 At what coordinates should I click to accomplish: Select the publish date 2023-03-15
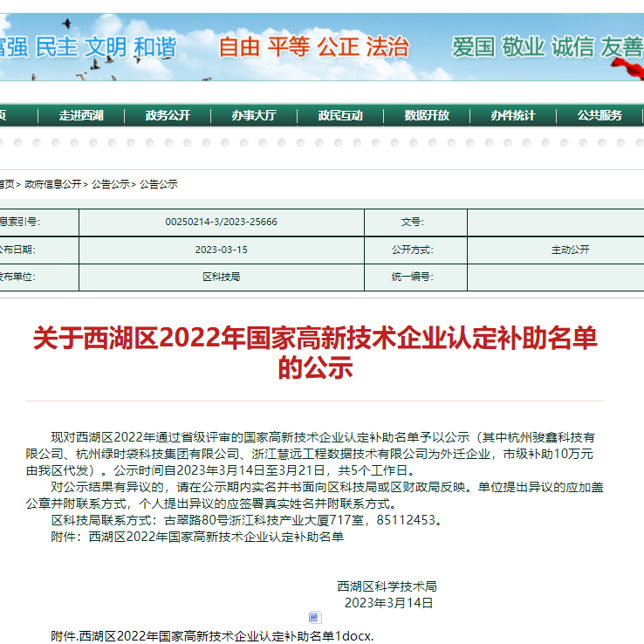222,250
